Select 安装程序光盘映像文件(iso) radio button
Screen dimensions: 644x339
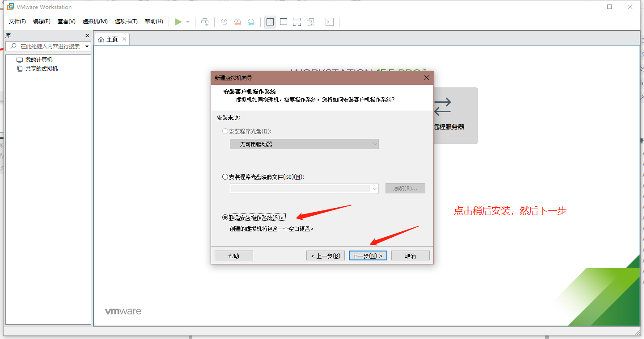pos(225,176)
